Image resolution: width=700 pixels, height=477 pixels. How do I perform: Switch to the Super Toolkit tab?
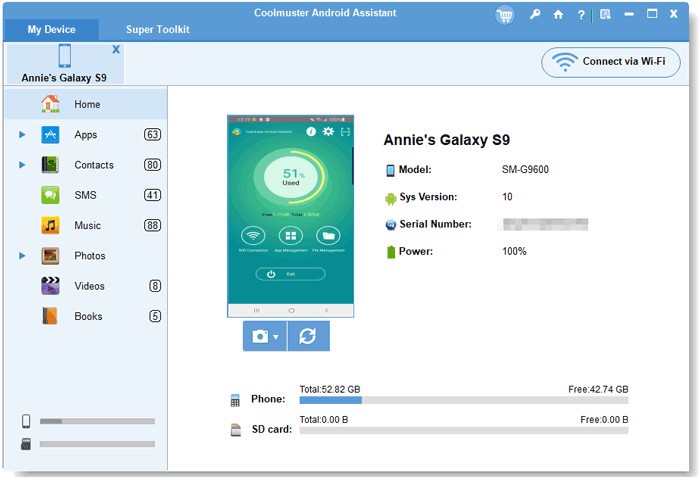(x=158, y=29)
